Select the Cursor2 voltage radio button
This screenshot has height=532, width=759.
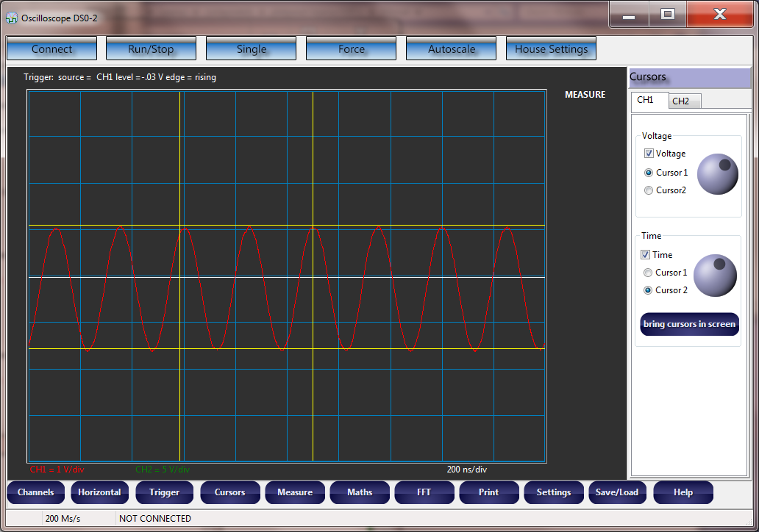click(648, 190)
